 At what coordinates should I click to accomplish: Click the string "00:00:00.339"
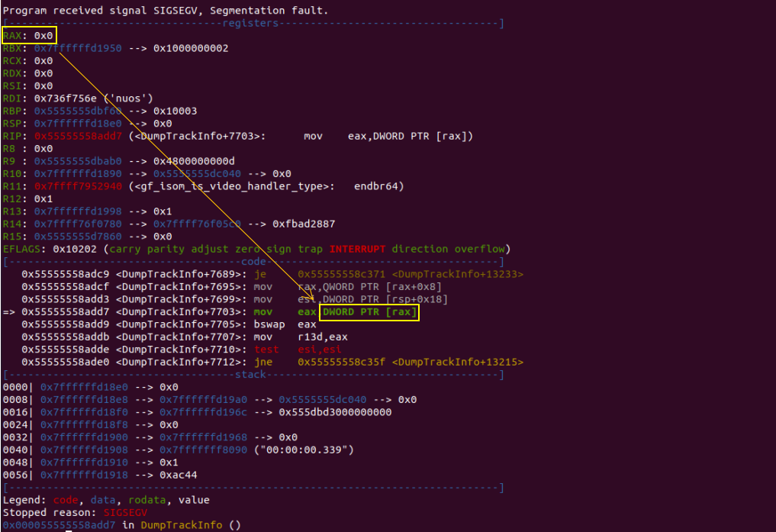(x=304, y=450)
